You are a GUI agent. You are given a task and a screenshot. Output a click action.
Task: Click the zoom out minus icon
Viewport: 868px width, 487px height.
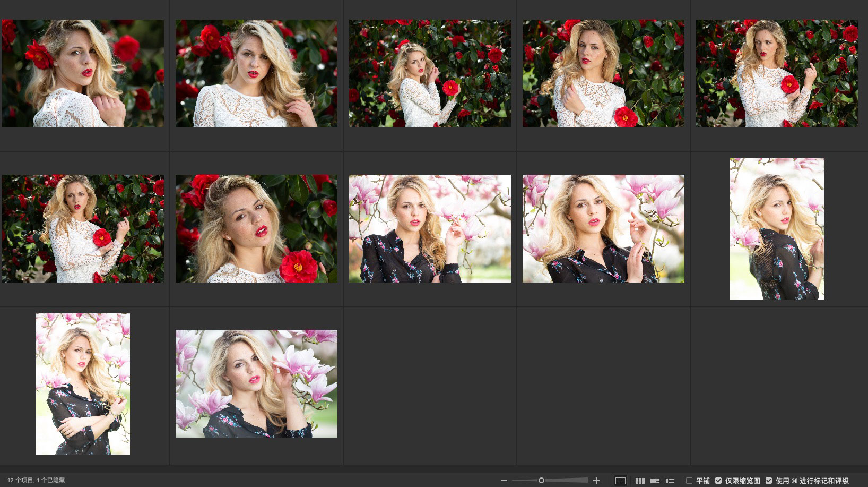pyautogui.click(x=504, y=481)
